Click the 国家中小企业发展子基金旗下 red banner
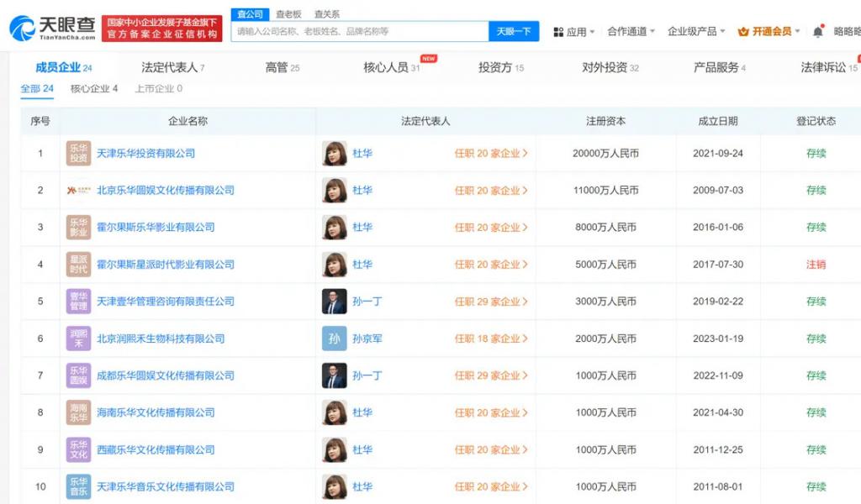 point(162,29)
